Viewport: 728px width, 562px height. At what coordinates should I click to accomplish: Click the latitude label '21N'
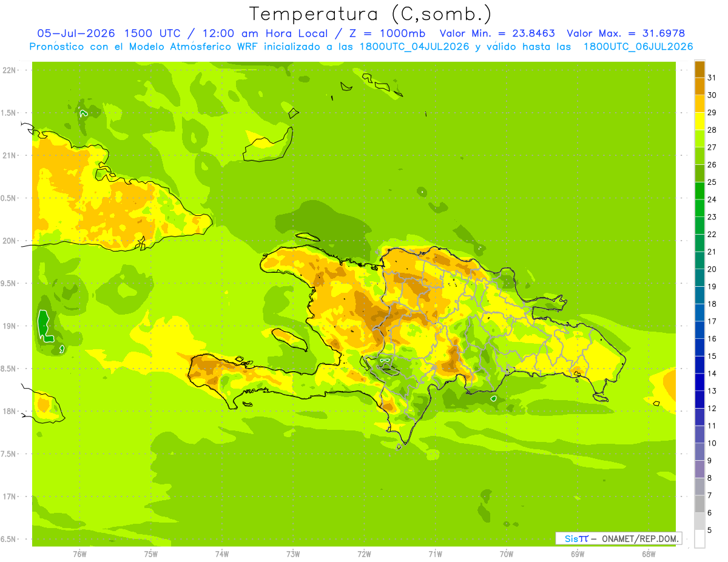tap(9, 155)
